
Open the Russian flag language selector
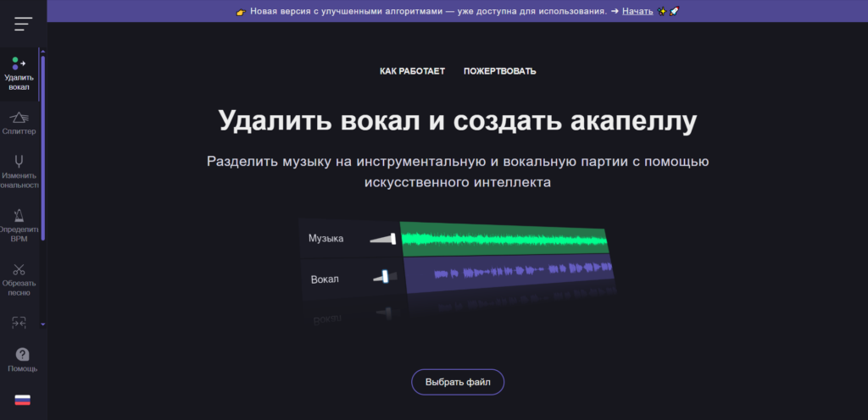[x=23, y=401]
